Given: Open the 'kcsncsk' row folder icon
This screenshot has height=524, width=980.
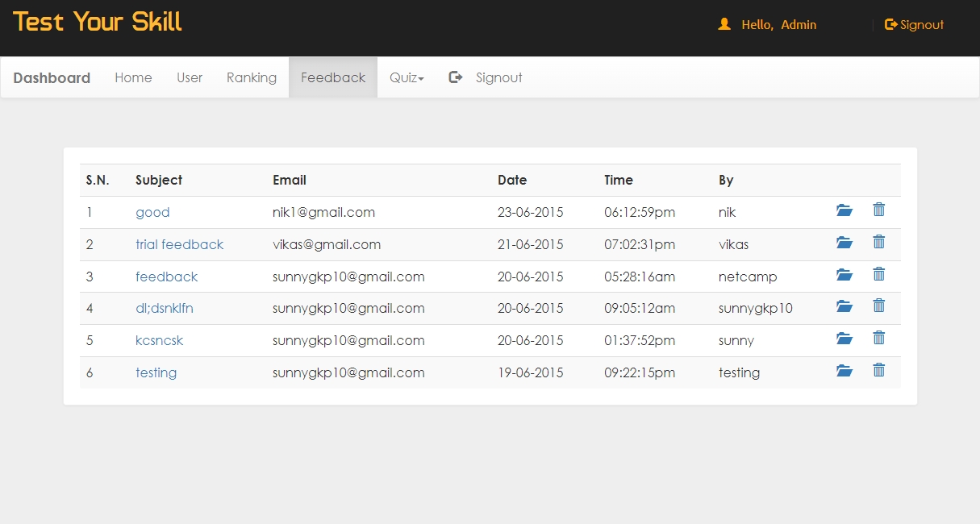Looking at the screenshot, I should pyautogui.click(x=844, y=339).
